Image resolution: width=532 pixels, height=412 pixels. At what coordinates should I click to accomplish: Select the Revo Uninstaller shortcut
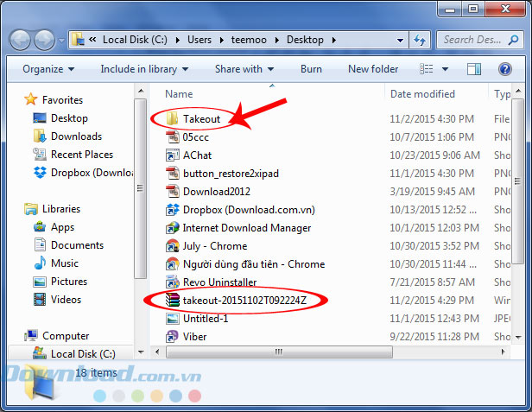(x=219, y=282)
